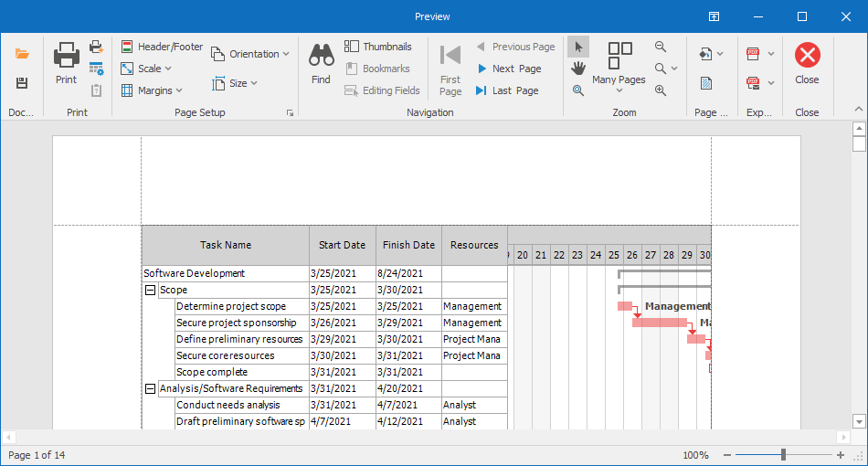This screenshot has height=466, width=868.
Task: Select the Magnifier tool
Action: click(578, 90)
